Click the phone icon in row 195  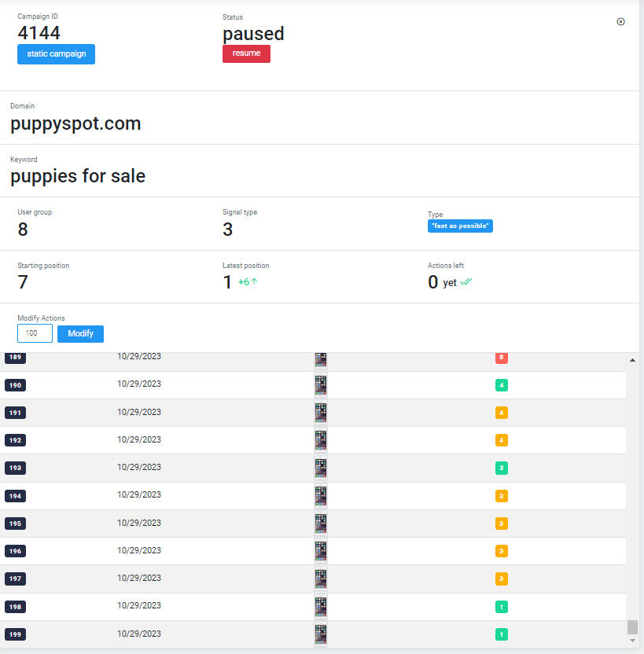tap(321, 524)
